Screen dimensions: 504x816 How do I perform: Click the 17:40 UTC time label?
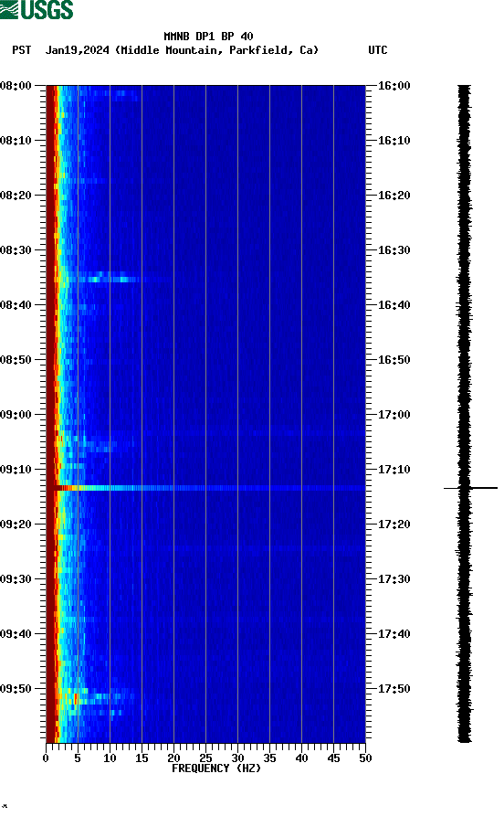(394, 634)
